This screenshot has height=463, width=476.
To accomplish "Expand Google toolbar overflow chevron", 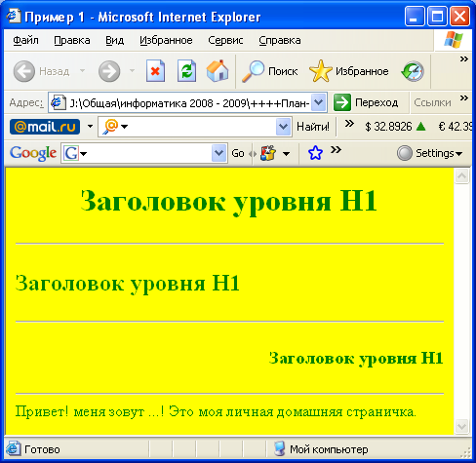I will point(336,150).
